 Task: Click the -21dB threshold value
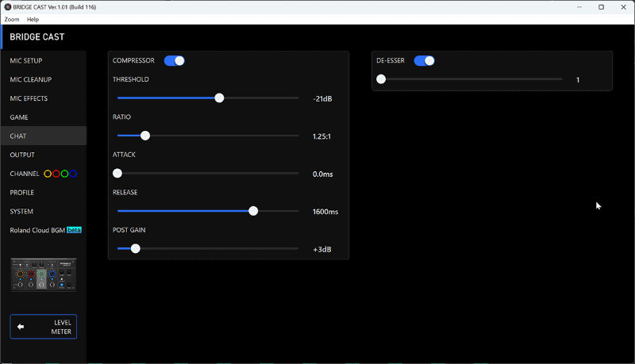322,98
